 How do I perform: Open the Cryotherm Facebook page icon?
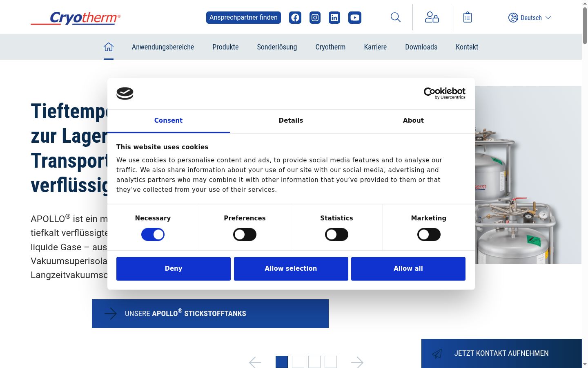(x=295, y=18)
